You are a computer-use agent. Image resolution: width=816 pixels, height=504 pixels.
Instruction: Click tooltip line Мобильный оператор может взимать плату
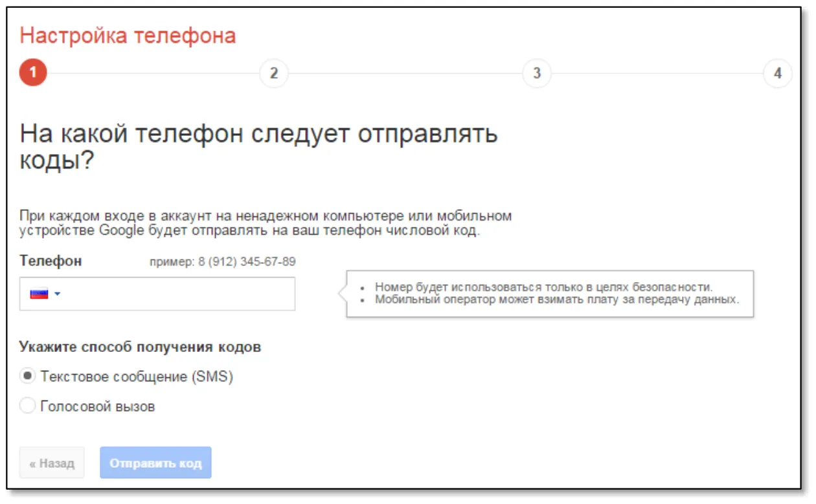pos(557,300)
